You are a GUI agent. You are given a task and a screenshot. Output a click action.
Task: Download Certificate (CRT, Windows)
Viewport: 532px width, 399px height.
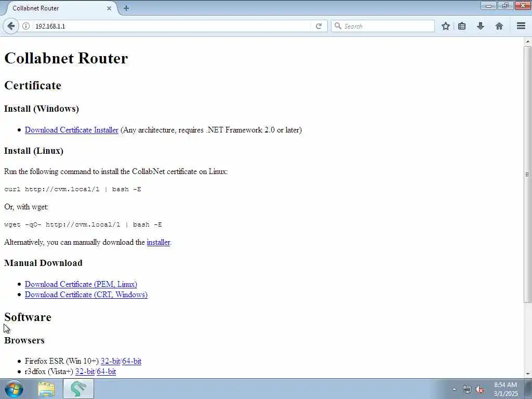pos(86,295)
